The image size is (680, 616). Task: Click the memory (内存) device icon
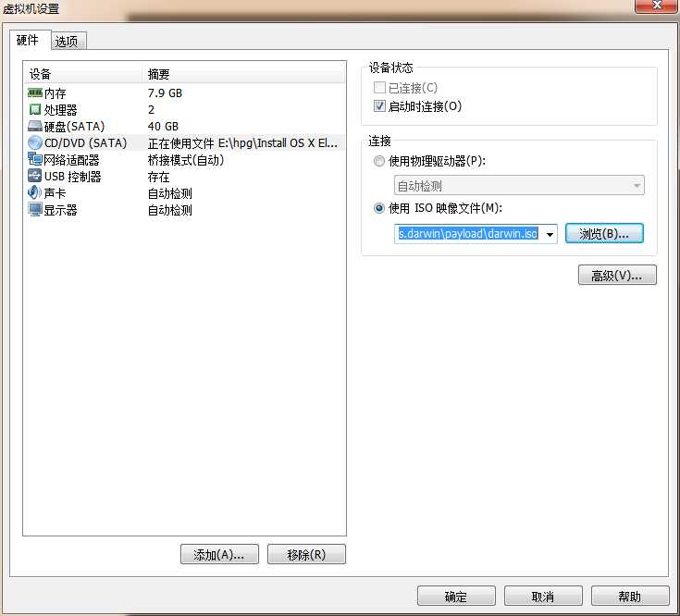(x=35, y=92)
